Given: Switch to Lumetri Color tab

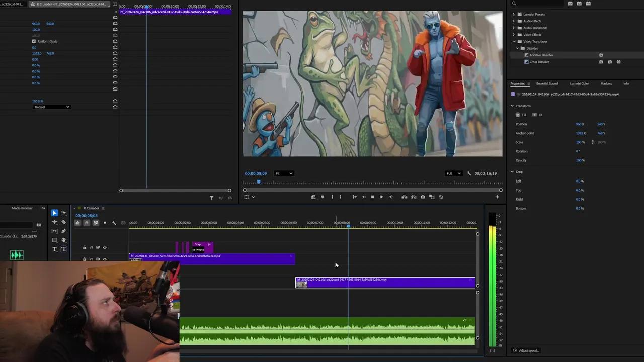Looking at the screenshot, I should point(579,83).
